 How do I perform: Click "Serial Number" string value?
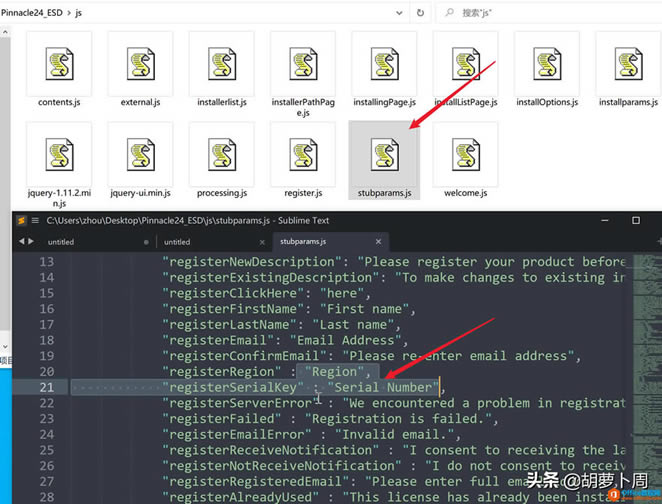pos(383,387)
